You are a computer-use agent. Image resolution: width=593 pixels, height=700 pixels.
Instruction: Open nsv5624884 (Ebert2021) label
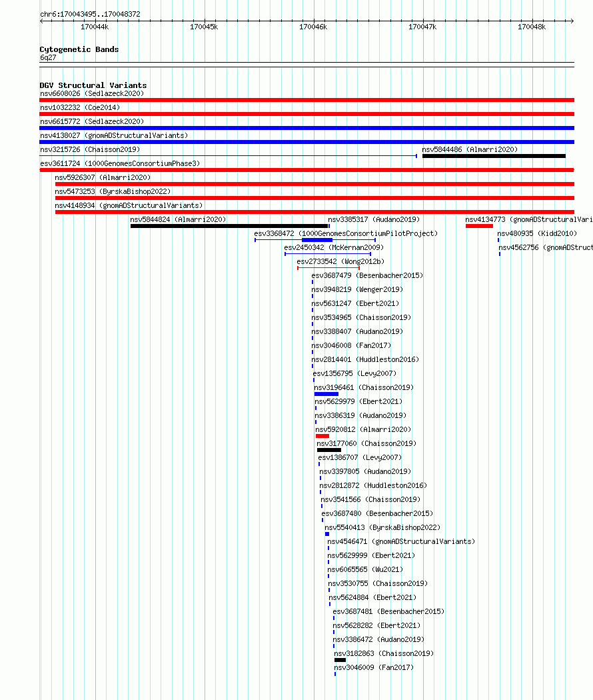click(x=372, y=597)
